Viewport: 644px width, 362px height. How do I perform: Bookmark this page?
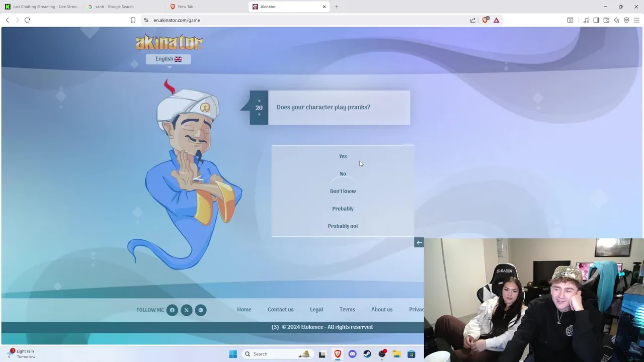[133, 20]
